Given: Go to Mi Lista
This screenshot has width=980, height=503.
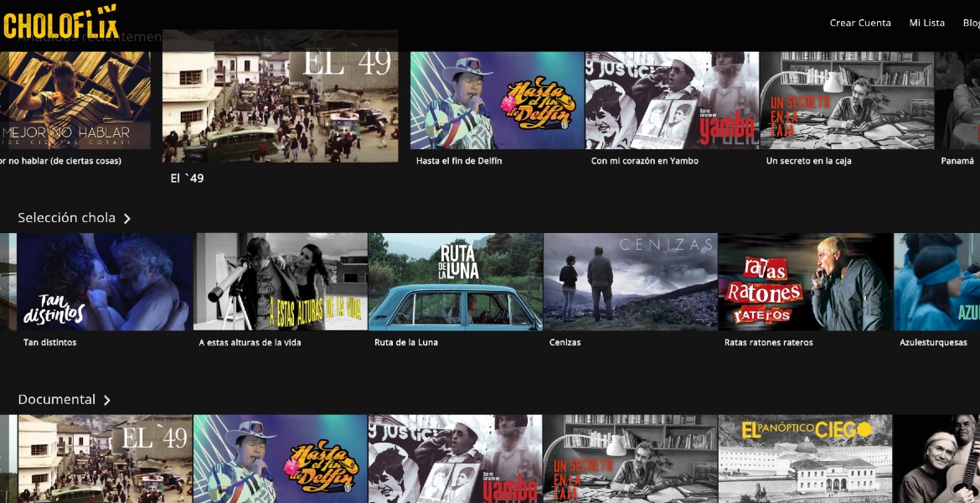Looking at the screenshot, I should tap(926, 23).
